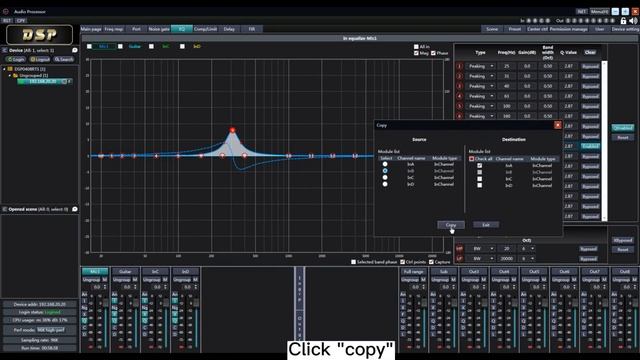Click band 1 frequency field 25
This screenshot has width=640, height=360.
coord(507,66)
